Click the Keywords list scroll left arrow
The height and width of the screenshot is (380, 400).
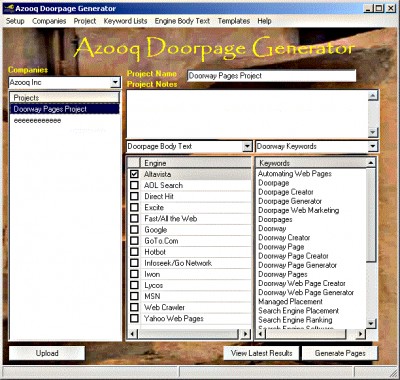coord(261,334)
